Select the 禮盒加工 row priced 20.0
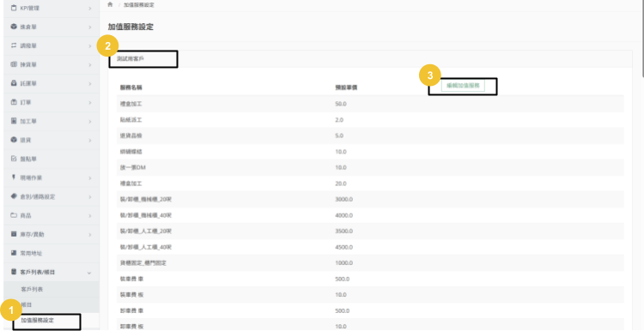The height and width of the screenshot is (331, 644). pyautogui.click(x=370, y=184)
